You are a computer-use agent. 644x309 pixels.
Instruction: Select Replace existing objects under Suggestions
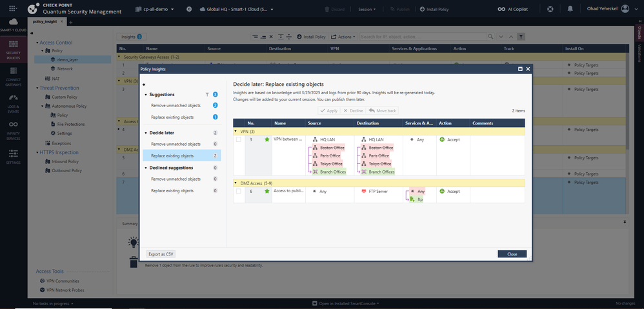click(x=182, y=117)
